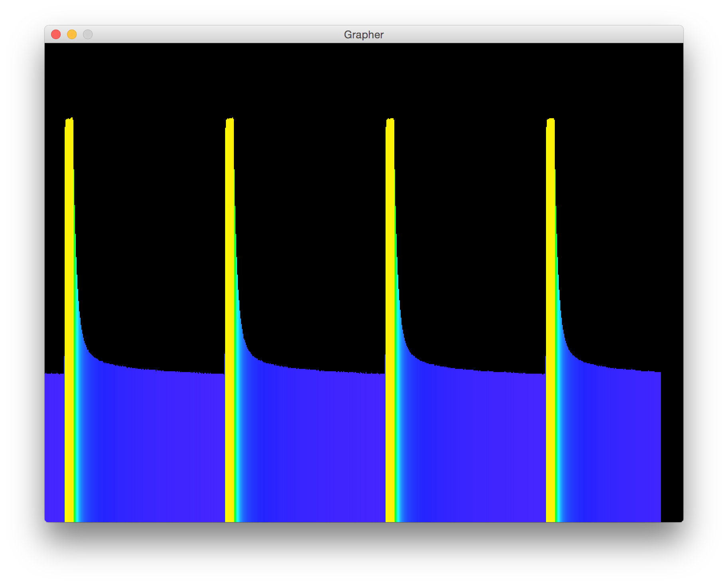Click the tip of the first yellow peak
This screenshot has height=586, width=728.
69,119
